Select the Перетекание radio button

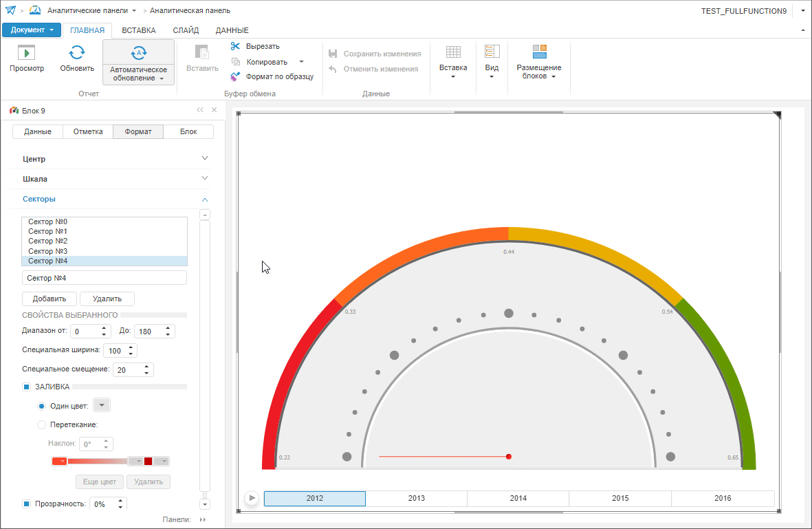click(42, 424)
